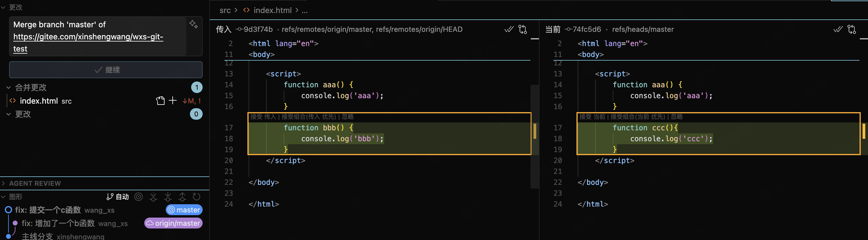Click the 74fc5d6 commit hash in current header
The image size is (868, 240).
click(x=587, y=29)
